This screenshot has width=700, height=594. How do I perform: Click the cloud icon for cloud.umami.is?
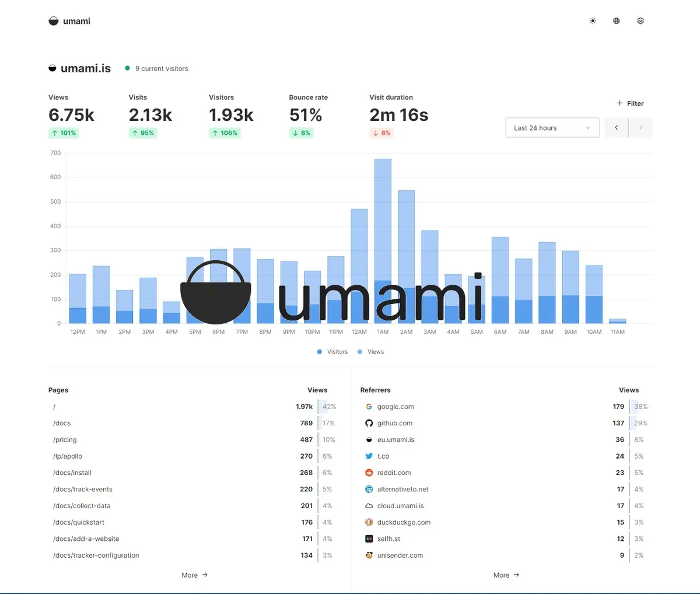369,506
